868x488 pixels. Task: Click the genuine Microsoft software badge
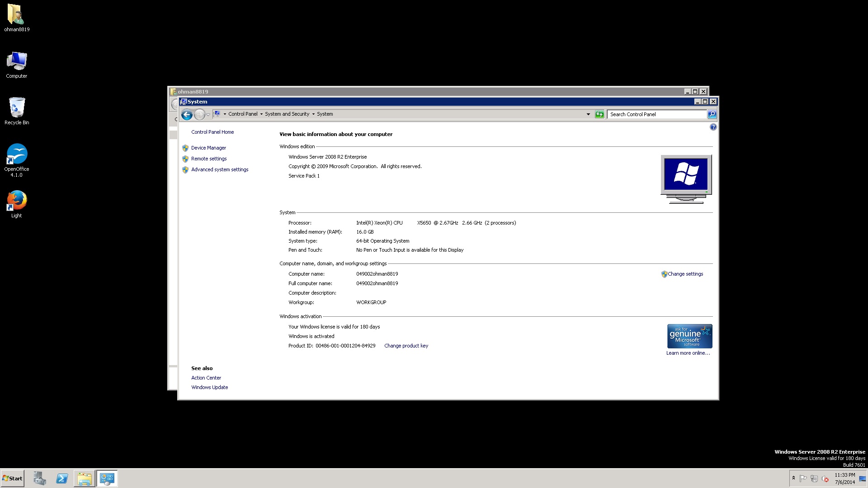pos(689,336)
